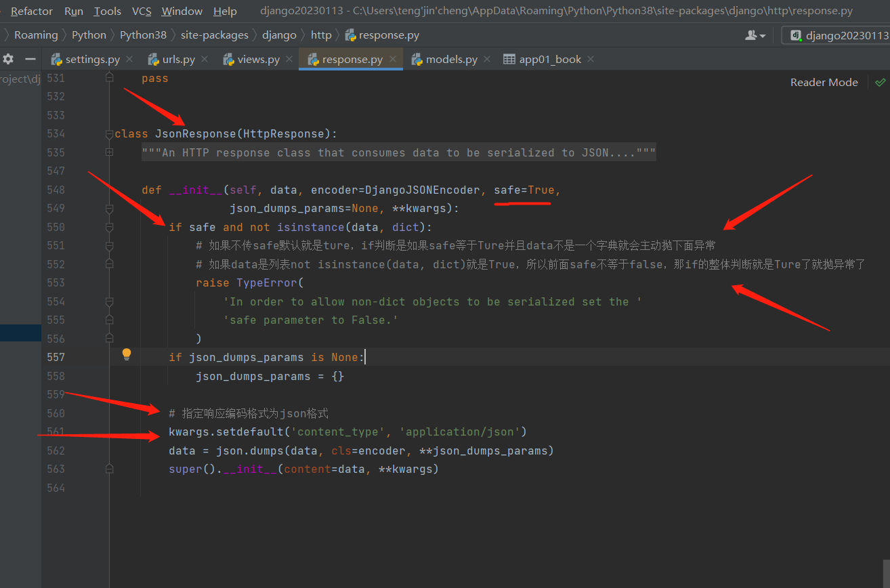The image size is (890, 588).
Task: Click the 'safe parameter to False.' string
Action: 311,320
